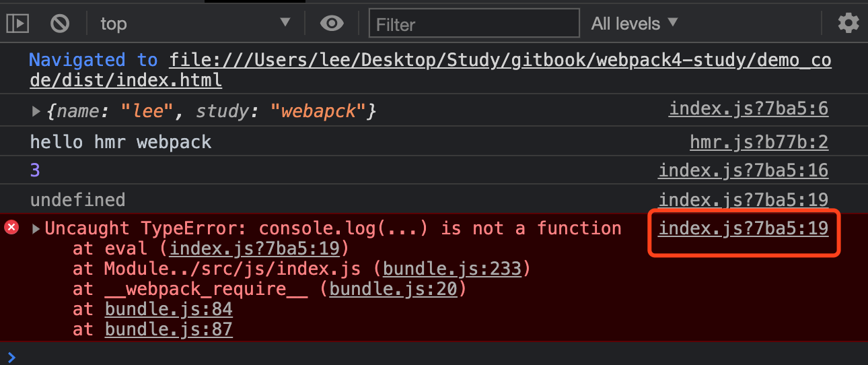The width and height of the screenshot is (868, 365).
Task: Open source link index.js?7ba5:6
Action: pyautogui.click(x=748, y=109)
